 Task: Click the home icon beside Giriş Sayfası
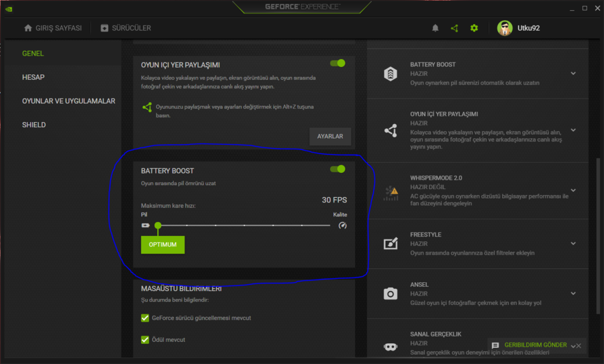click(x=28, y=28)
